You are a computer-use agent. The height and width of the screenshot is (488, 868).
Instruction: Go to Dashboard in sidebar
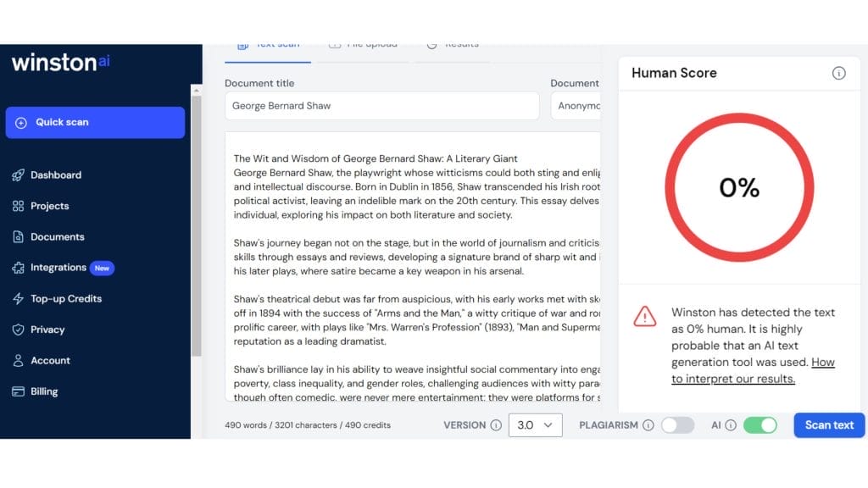56,175
